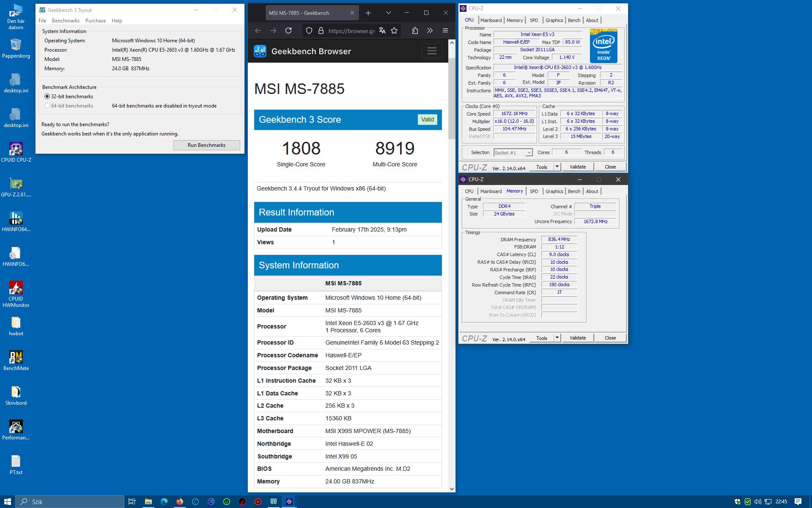Switch to Graphics tab in lower CPU-Z
This screenshot has height=508, width=812.
click(554, 191)
